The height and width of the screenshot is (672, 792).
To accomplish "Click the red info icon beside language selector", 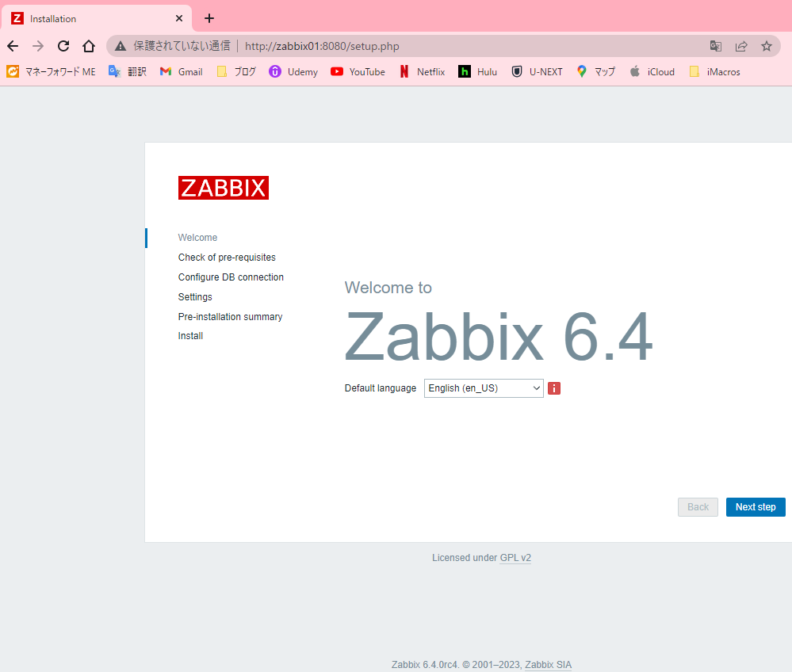I will coord(553,388).
